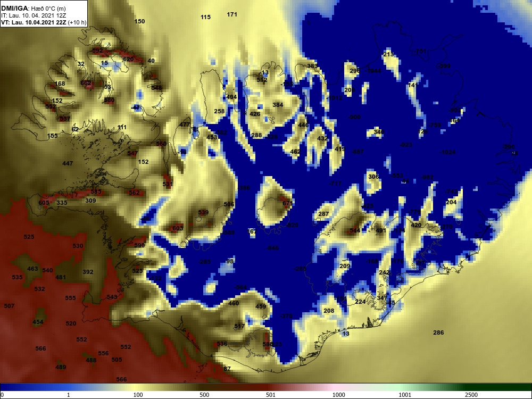Click the map value '115'
The width and height of the screenshot is (532, 399).
(205, 17)
